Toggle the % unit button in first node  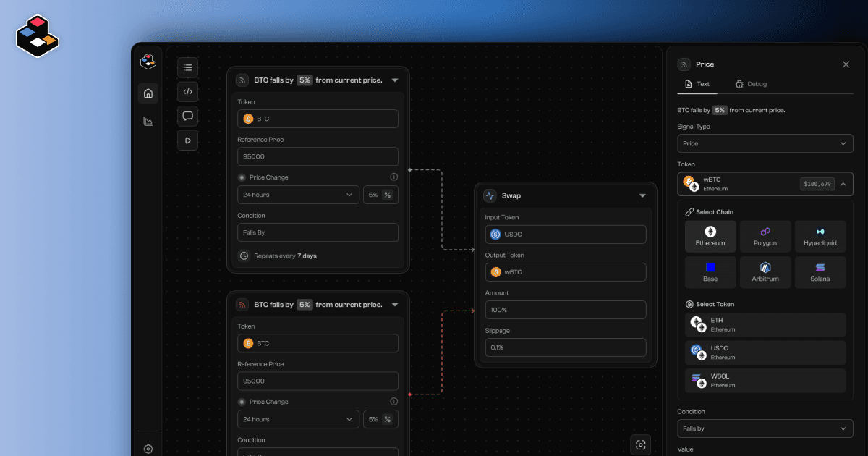(x=388, y=195)
